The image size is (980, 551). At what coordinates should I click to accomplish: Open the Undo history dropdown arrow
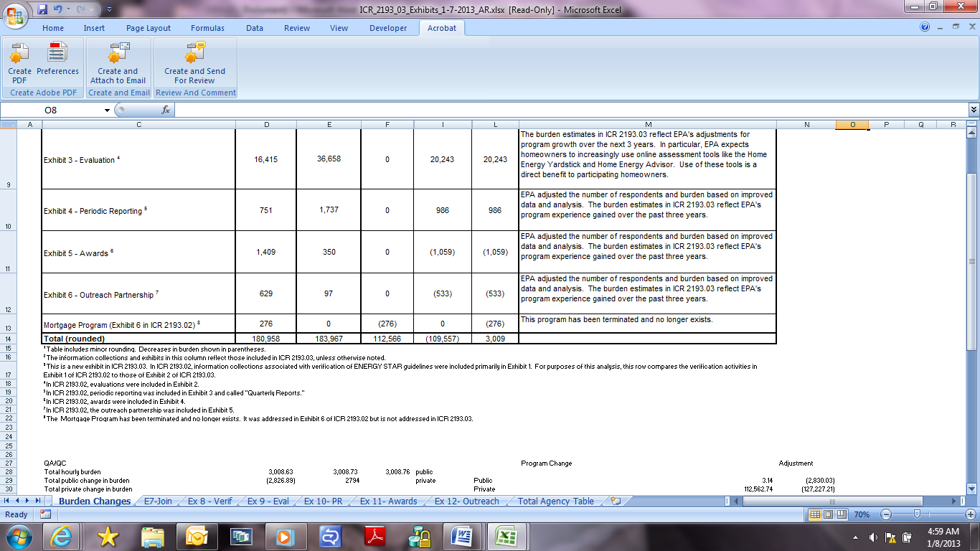[x=70, y=9]
